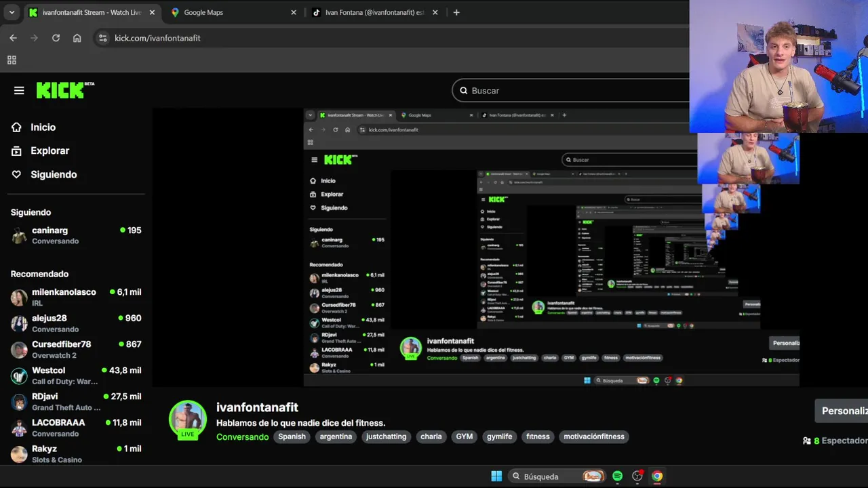Viewport: 868px width, 488px height.
Task: Select the motivaciónfitness tag
Action: pyautogui.click(x=594, y=436)
